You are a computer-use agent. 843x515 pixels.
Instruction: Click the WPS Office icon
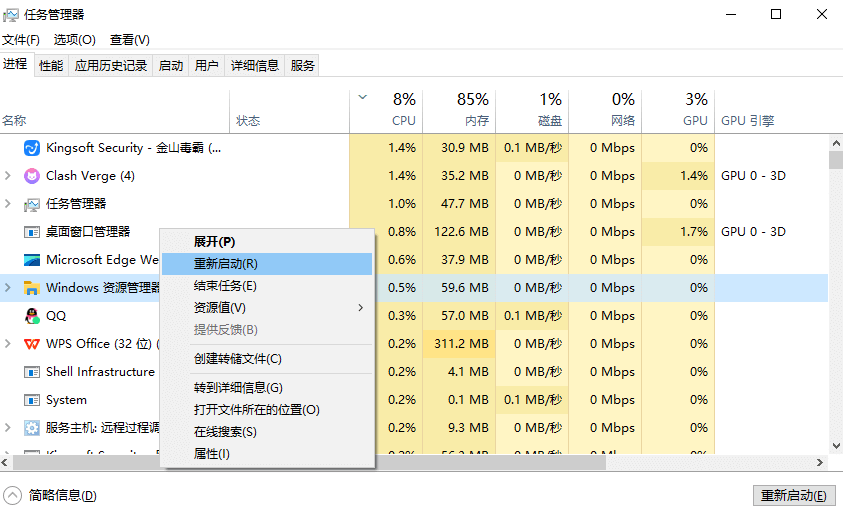(32, 344)
